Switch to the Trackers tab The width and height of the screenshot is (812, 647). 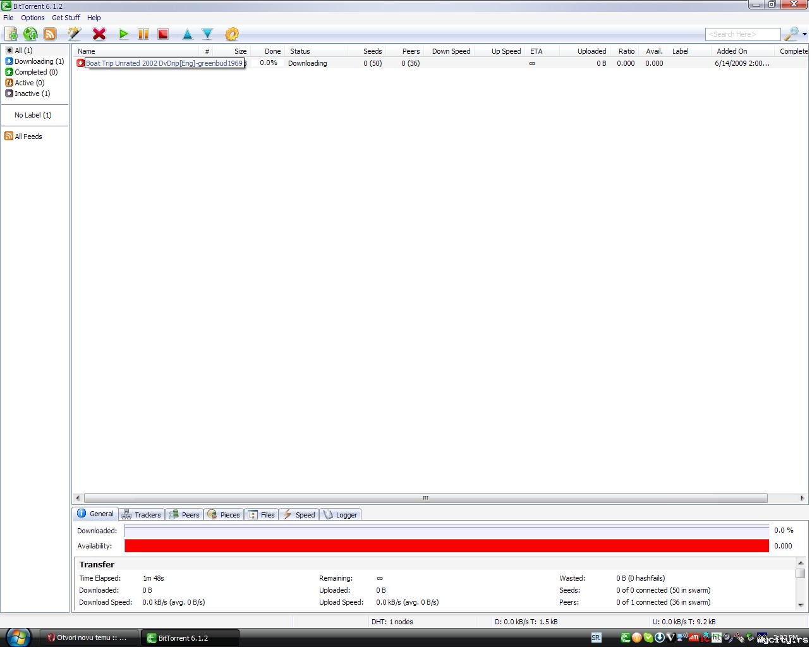click(x=142, y=515)
